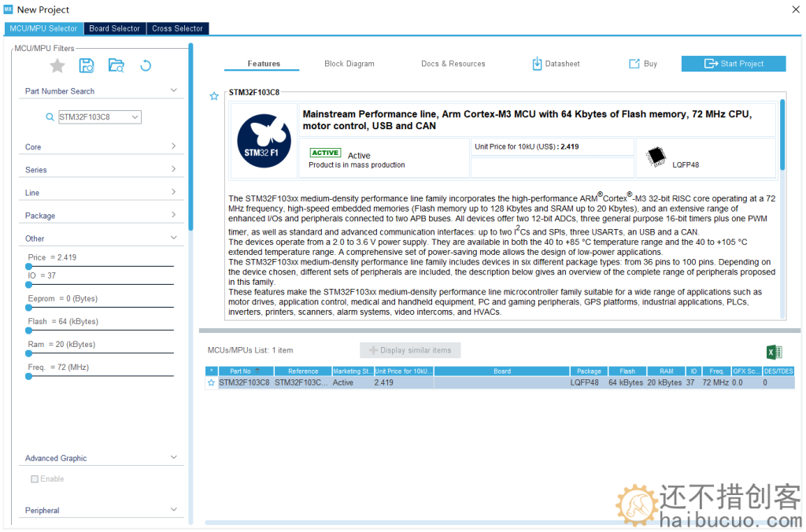Click the Ram slider handle
This screenshot has height=532, width=806.
click(x=29, y=353)
